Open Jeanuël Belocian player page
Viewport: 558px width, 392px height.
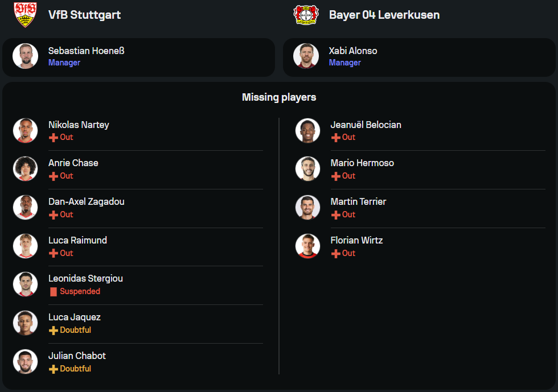click(366, 125)
